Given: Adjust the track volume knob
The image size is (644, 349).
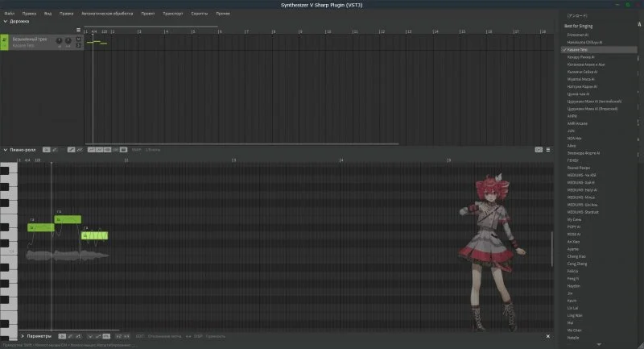Looking at the screenshot, I should (59, 40).
